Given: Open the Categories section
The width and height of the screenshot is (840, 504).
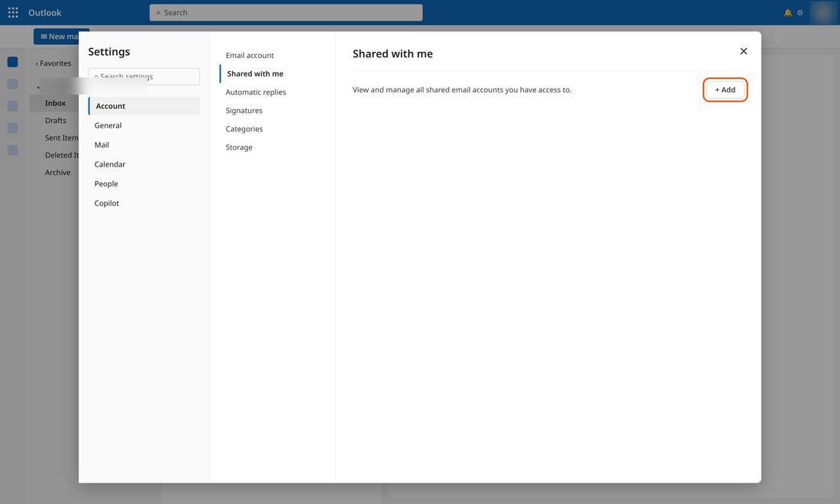Looking at the screenshot, I should click(273, 129).
